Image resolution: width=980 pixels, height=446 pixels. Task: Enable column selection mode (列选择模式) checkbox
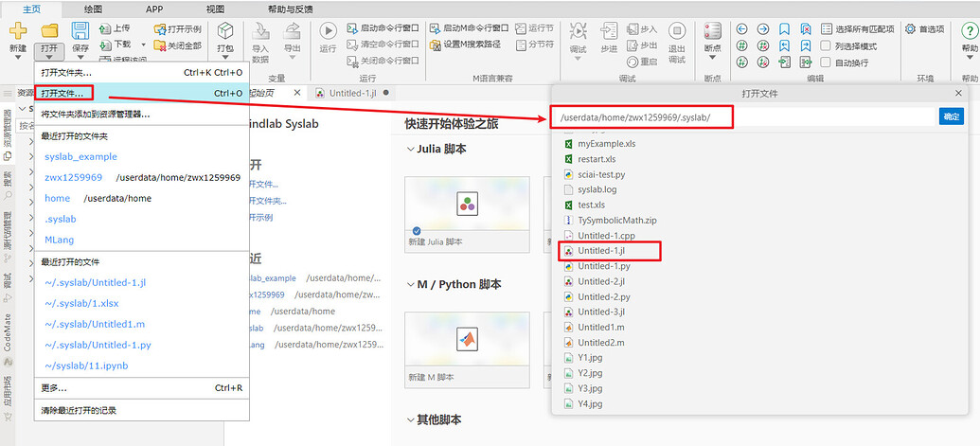(x=825, y=45)
